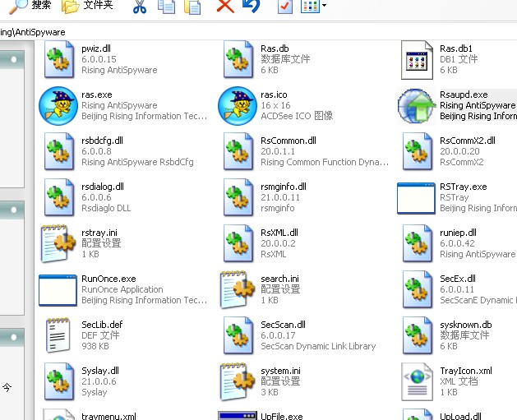Viewport: 517px width, 420px height.
Task: Select the pwiz.dll file icon
Action: tap(58, 59)
